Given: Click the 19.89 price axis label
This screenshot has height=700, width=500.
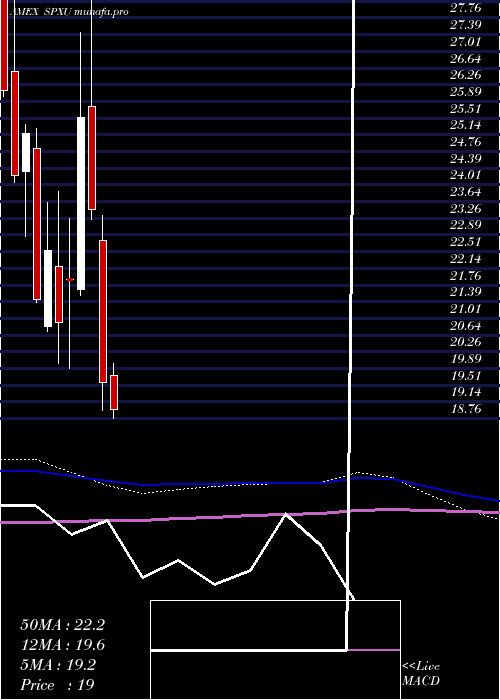Looking at the screenshot, I should coord(466,359).
